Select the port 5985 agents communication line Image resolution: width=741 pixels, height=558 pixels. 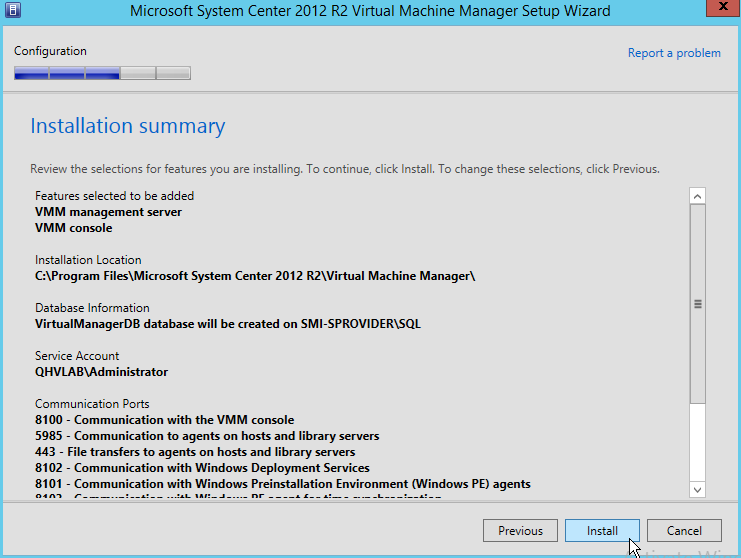(207, 436)
